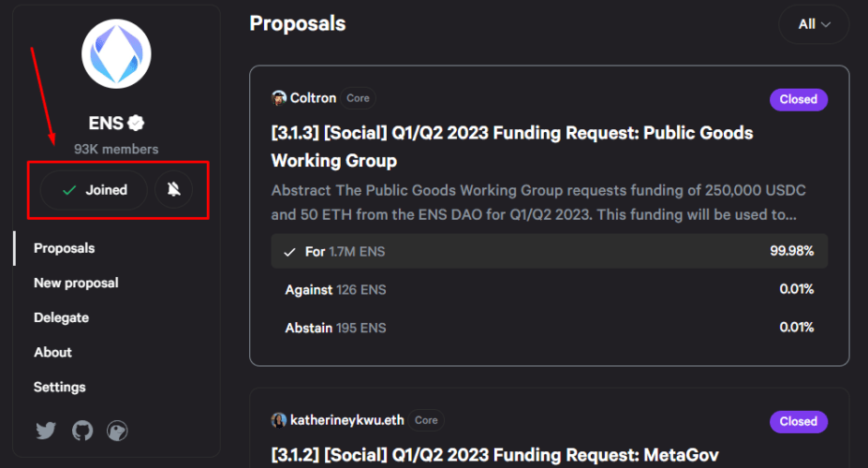This screenshot has width=868, height=468.
Task: Toggle the muted notifications bell
Action: pyautogui.click(x=174, y=190)
